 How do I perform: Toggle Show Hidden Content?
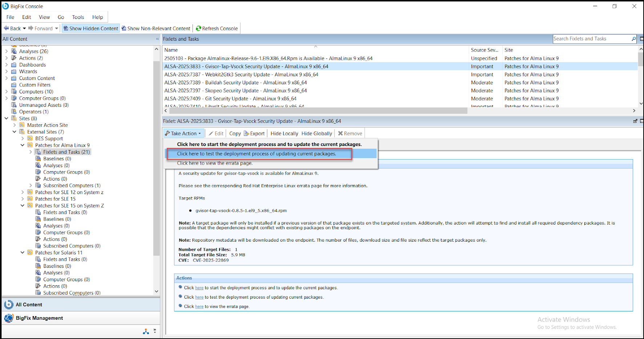pos(90,28)
